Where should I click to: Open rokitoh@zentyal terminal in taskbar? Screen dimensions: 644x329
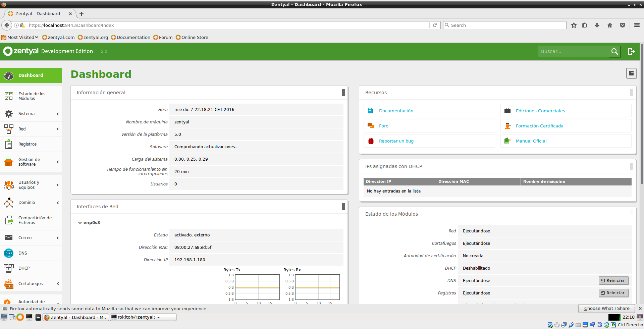(143, 317)
